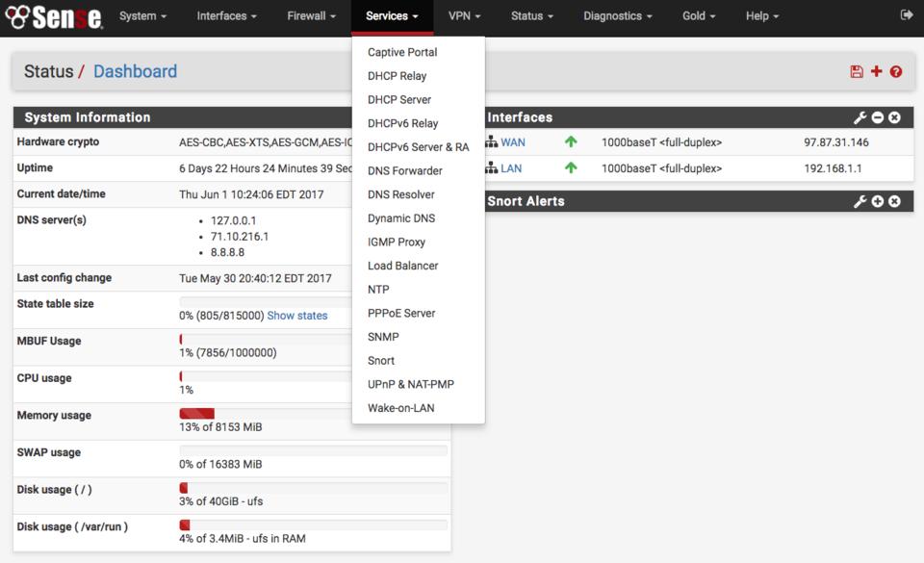Click wrench icon on Snort Alerts panel
This screenshot has height=563, width=924.
[860, 201]
